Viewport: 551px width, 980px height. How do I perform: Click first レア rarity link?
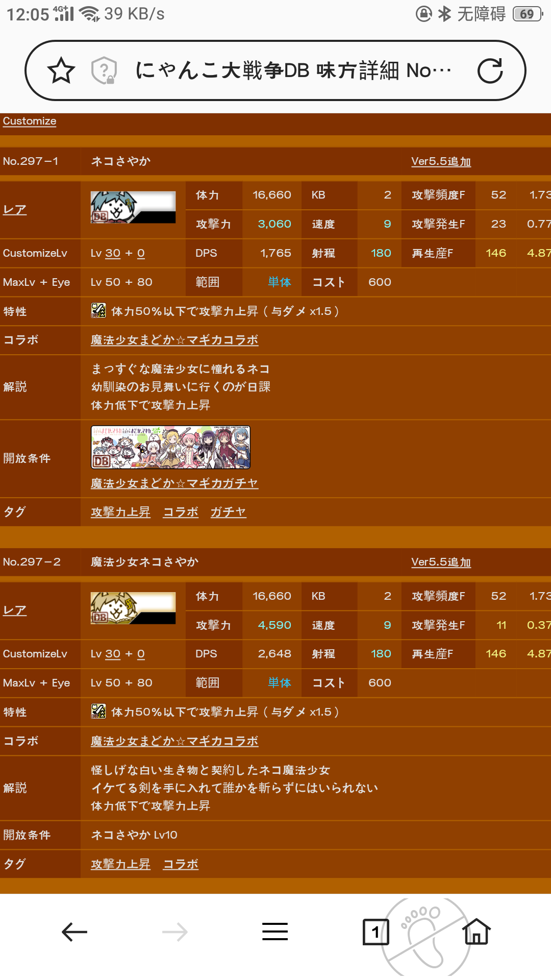pyautogui.click(x=15, y=209)
